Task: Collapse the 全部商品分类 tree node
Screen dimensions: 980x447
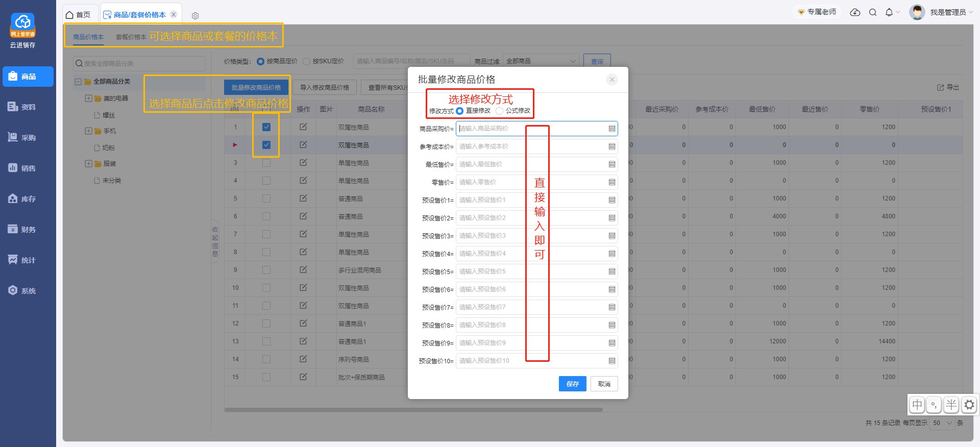Action: coord(78,82)
